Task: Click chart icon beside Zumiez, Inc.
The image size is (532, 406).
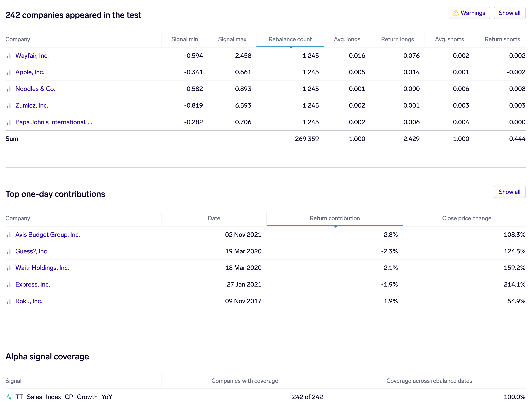Action: tap(9, 106)
